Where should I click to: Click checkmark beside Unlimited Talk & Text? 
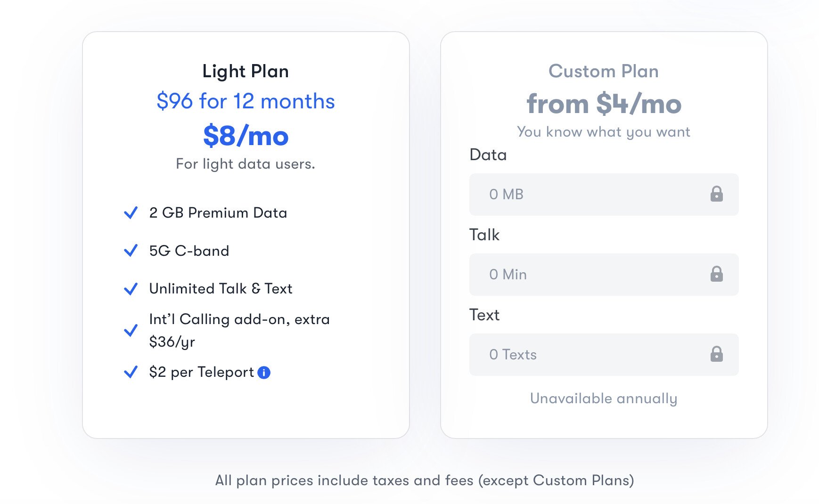click(131, 289)
